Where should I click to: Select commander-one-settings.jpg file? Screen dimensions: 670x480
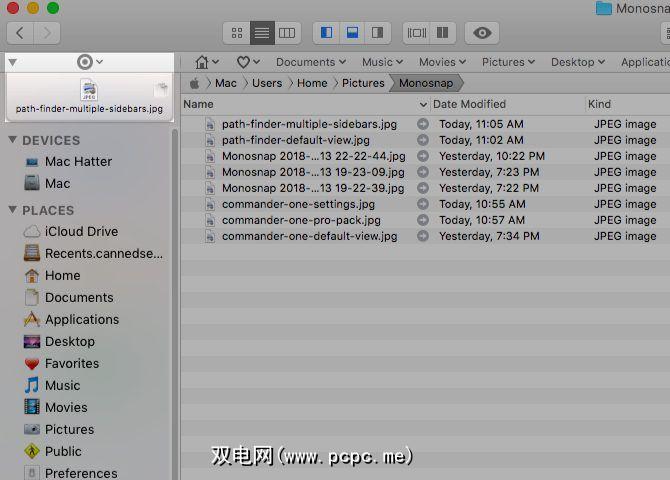[298, 204]
